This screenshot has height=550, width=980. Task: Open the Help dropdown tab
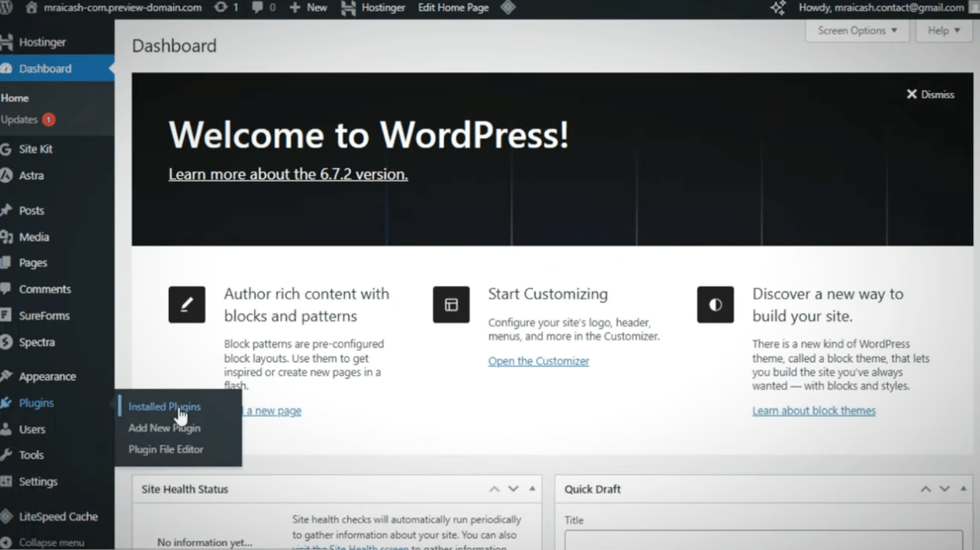tap(944, 30)
